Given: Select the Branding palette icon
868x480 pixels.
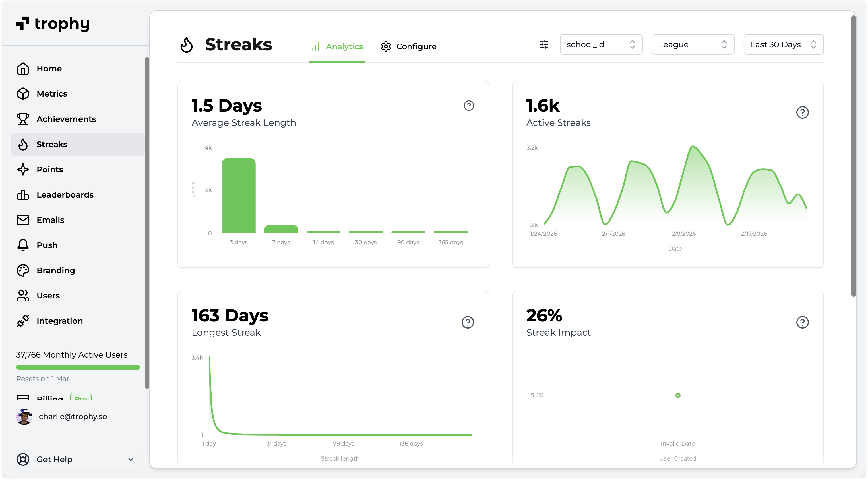Looking at the screenshot, I should (23, 270).
